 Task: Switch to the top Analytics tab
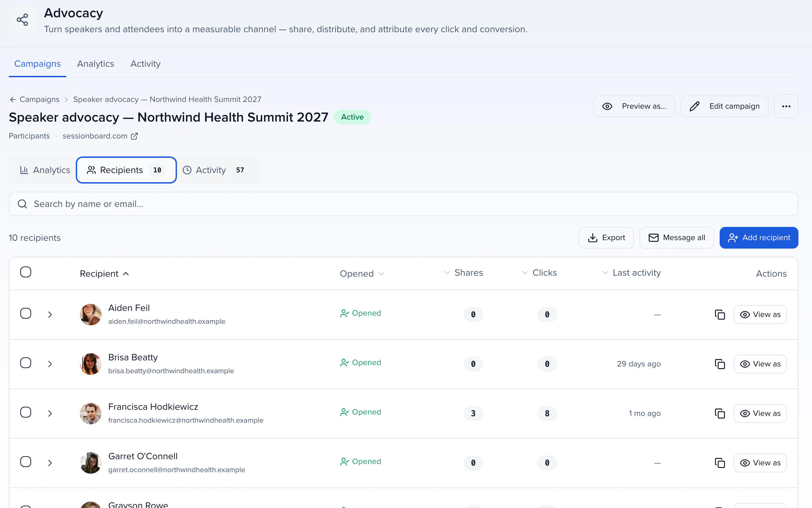tap(95, 64)
